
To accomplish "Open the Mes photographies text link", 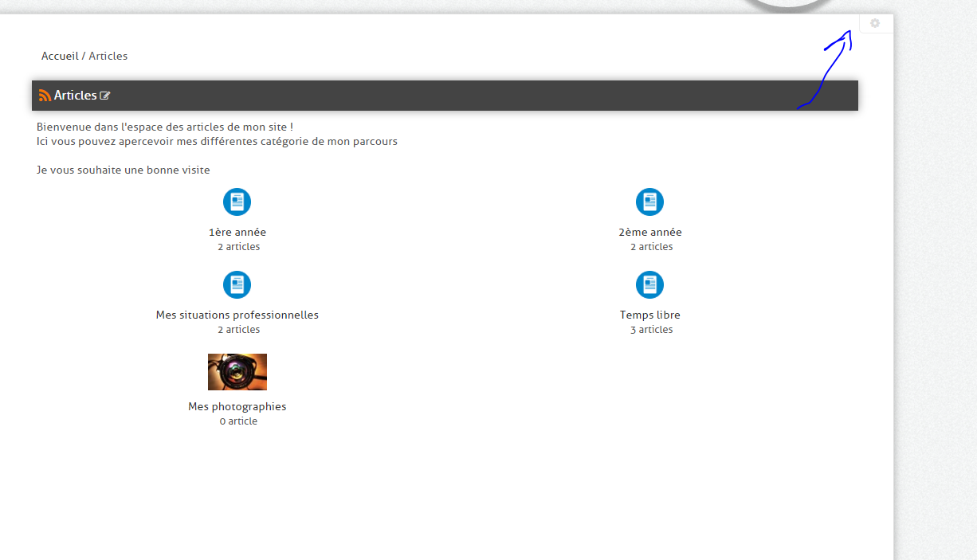I will tap(237, 406).
